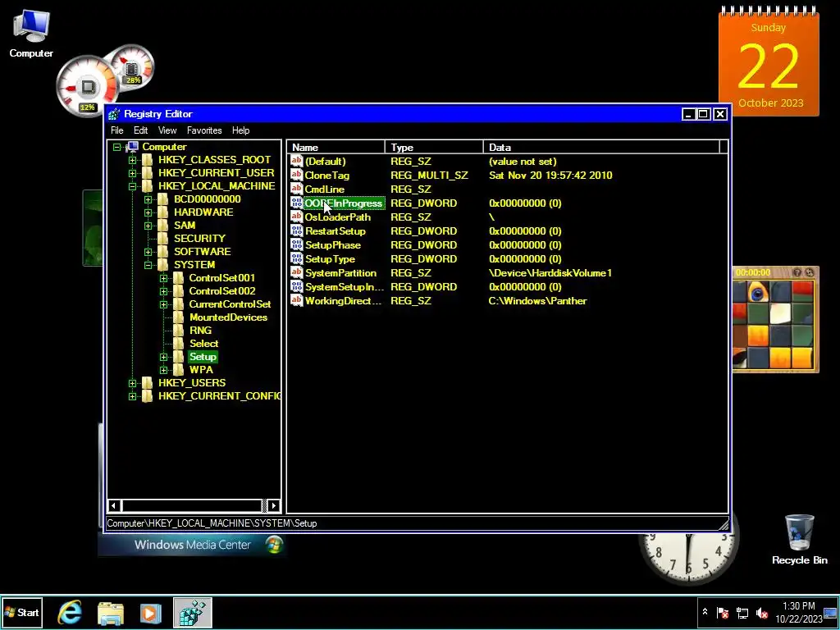This screenshot has width=840, height=630.
Task: Show hidden tray icons arrow
Action: coord(705,612)
